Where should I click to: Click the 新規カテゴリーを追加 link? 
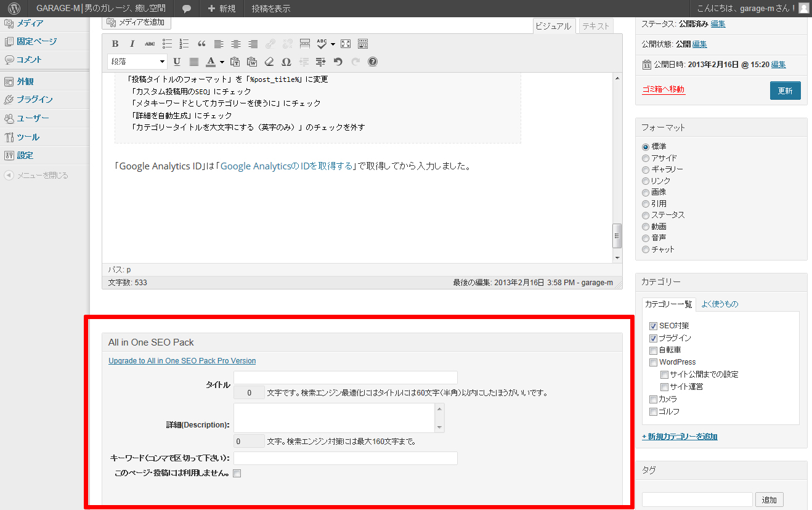(x=680, y=437)
